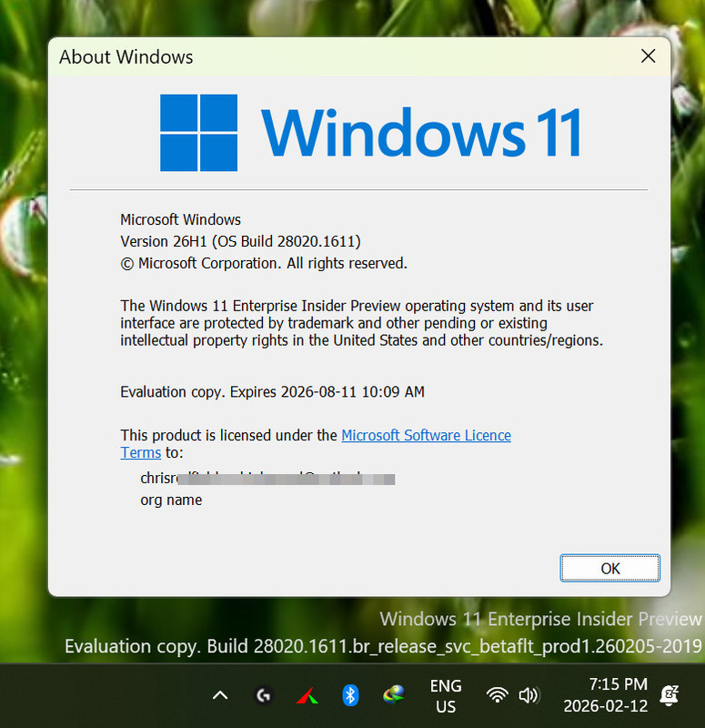Open volume speaker icon

coord(529,695)
